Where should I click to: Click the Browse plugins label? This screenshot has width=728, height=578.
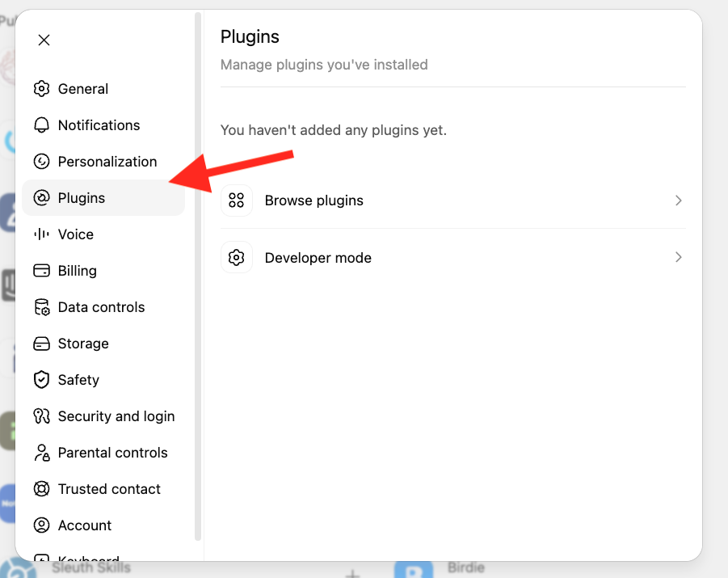(x=314, y=200)
